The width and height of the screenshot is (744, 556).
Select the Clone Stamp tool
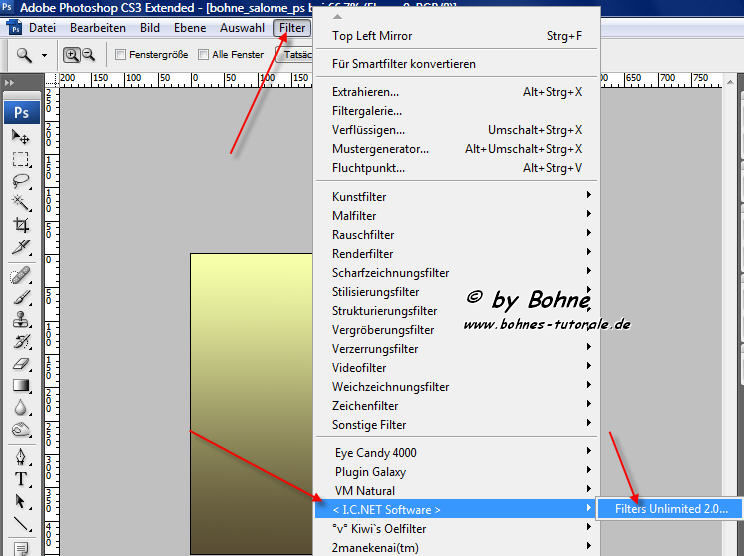coord(20,319)
